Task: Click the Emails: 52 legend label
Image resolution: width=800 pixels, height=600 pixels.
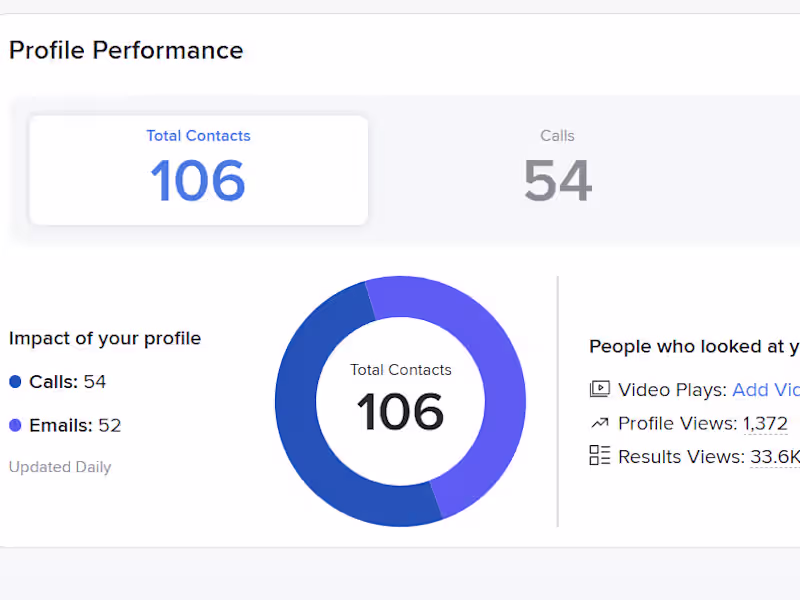Action: 75,425
